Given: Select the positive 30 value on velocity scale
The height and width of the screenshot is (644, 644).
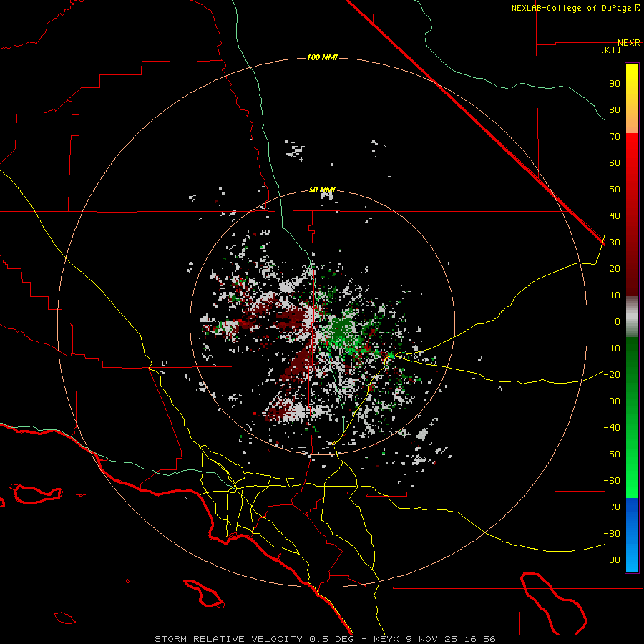Looking at the screenshot, I should coord(615,243).
